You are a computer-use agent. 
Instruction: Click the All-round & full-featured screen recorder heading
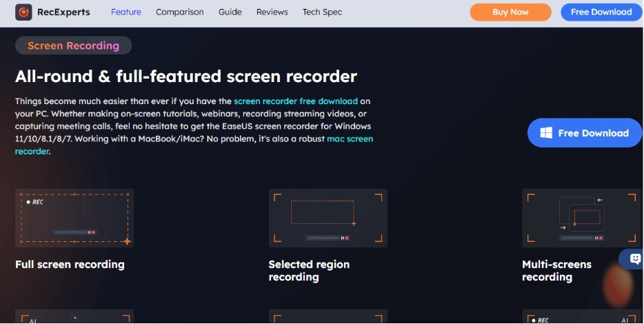(x=186, y=77)
